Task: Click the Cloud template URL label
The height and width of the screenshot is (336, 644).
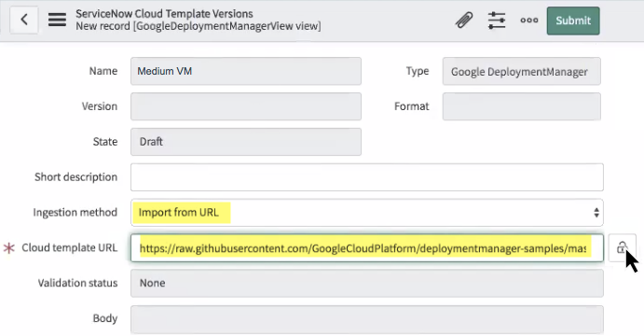Action: pyautogui.click(x=69, y=247)
